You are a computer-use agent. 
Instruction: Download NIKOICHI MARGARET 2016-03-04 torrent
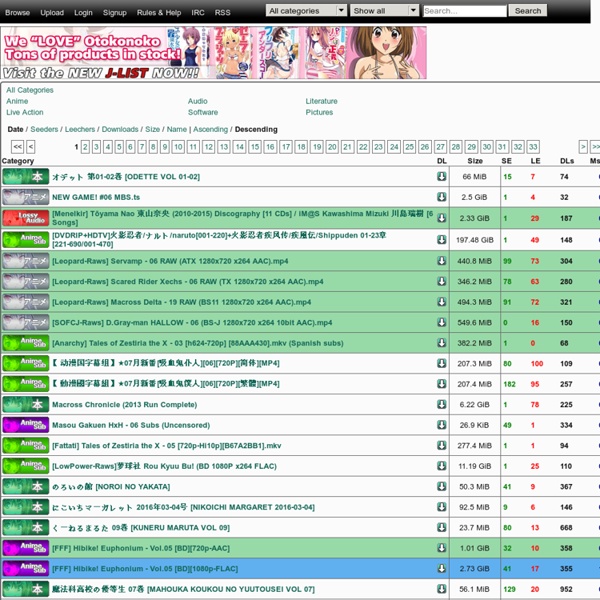[442, 507]
